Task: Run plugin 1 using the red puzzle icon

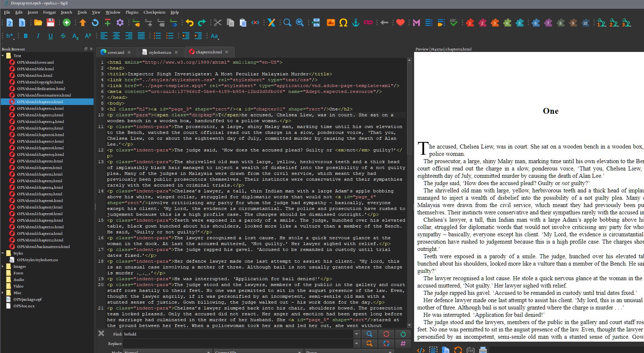Action: (x=470, y=23)
